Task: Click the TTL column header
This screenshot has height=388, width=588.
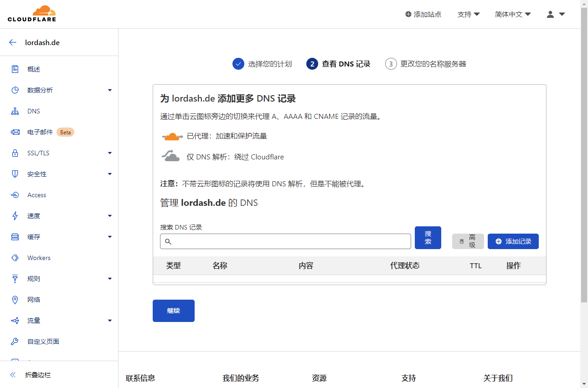Action: coord(476,266)
